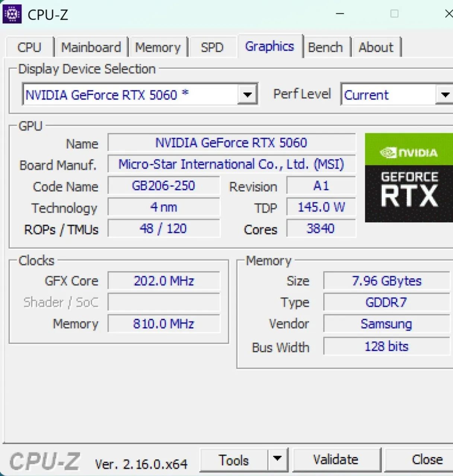The image size is (453, 476).
Task: Open the Tools dropdown arrow
Action: 277,460
